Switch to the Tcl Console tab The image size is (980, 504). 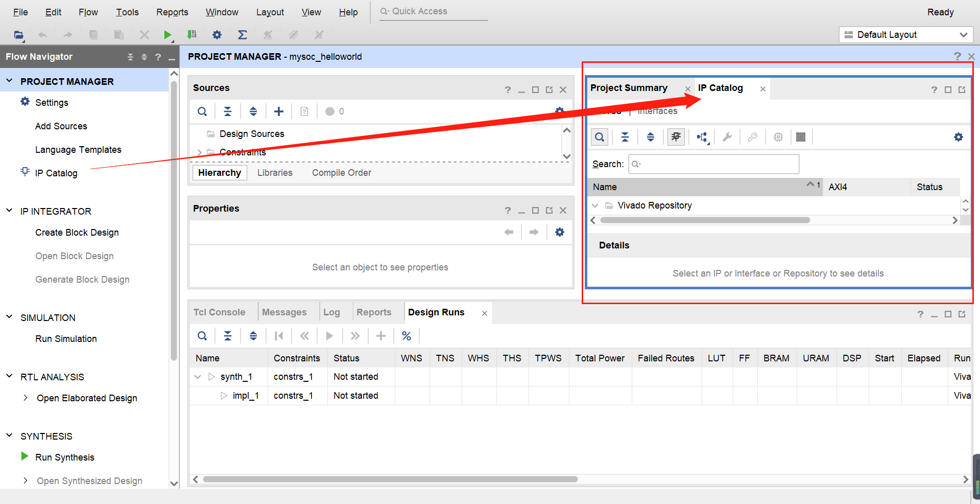pyautogui.click(x=219, y=312)
